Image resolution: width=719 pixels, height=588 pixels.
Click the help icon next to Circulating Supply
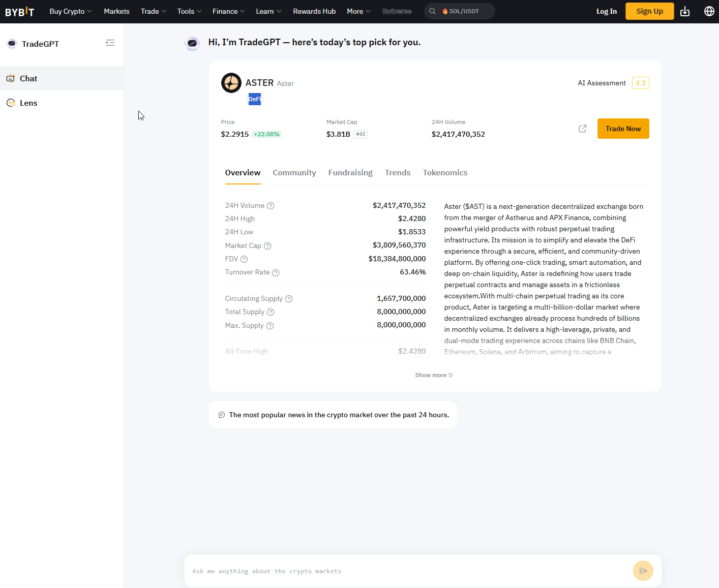tap(289, 299)
